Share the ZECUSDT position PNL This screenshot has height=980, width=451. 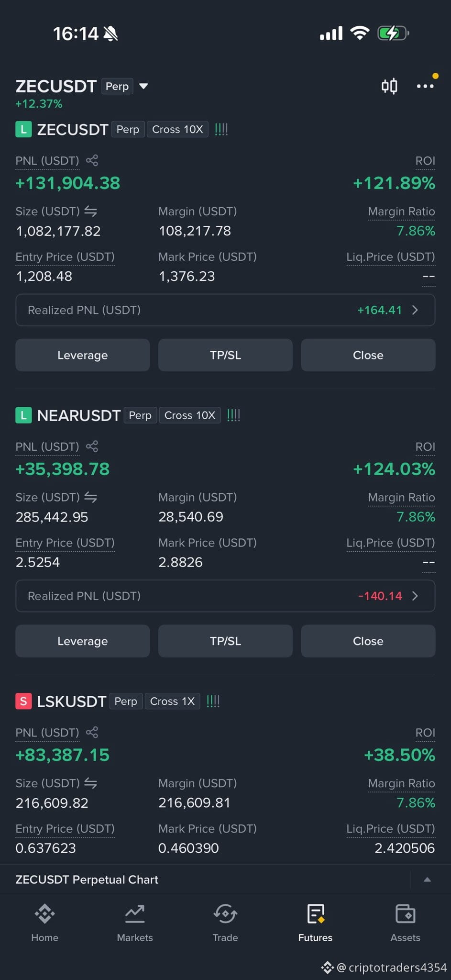click(92, 160)
